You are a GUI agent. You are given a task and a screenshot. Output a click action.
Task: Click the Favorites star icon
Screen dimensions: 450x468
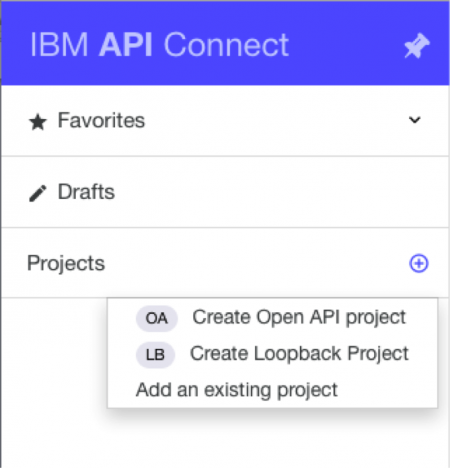coord(38,122)
